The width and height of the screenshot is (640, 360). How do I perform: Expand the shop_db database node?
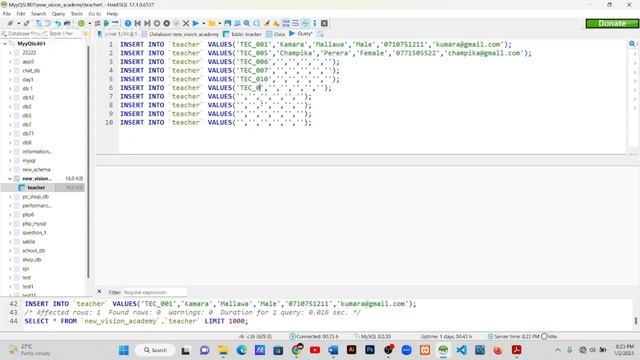(x=10, y=259)
